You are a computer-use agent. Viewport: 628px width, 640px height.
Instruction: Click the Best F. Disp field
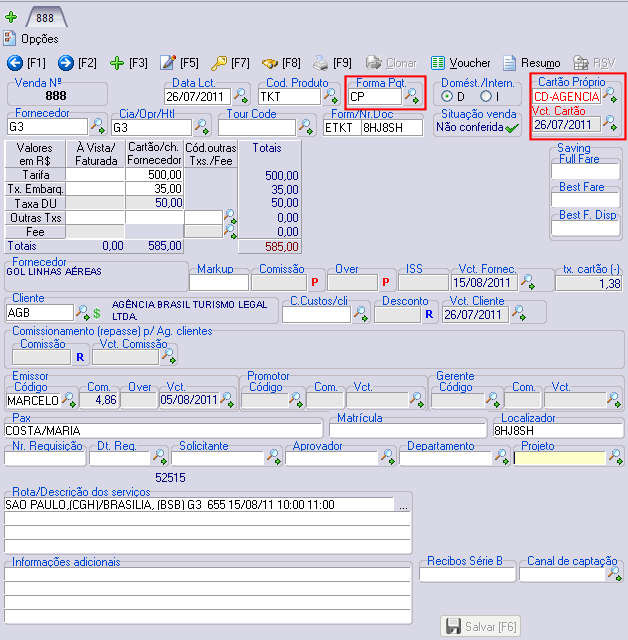tap(585, 228)
